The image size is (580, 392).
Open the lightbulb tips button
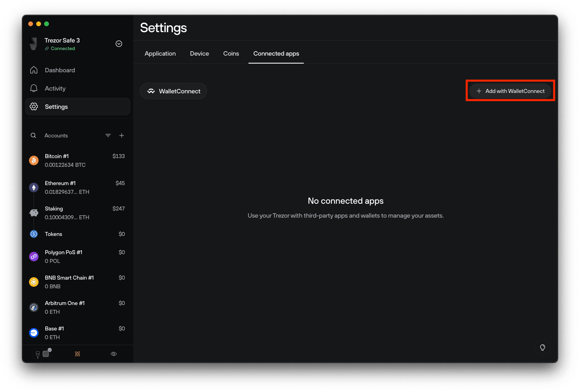pyautogui.click(x=543, y=348)
